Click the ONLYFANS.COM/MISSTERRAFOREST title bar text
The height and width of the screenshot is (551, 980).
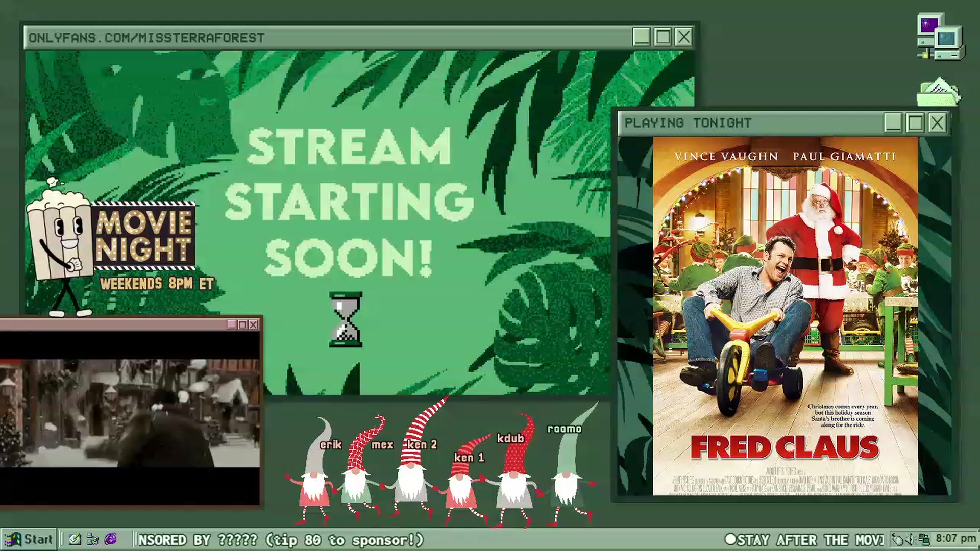146,38
